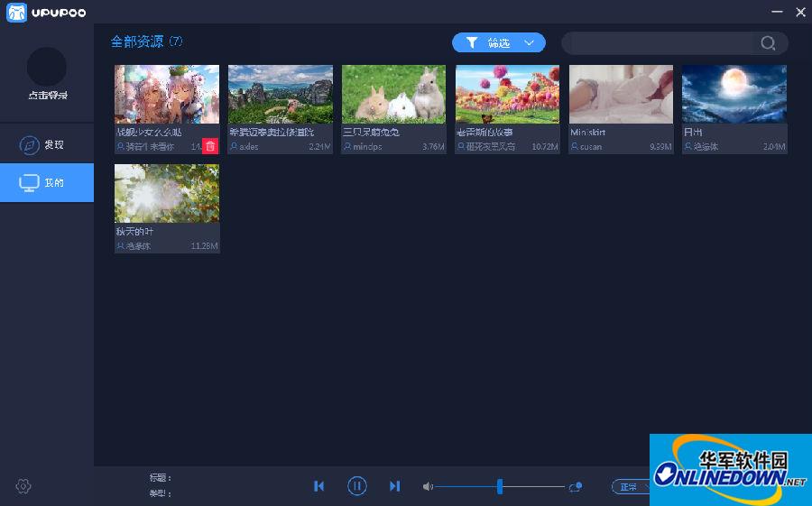Skip to the next wallpaper
This screenshot has height=506, width=812.
point(394,486)
